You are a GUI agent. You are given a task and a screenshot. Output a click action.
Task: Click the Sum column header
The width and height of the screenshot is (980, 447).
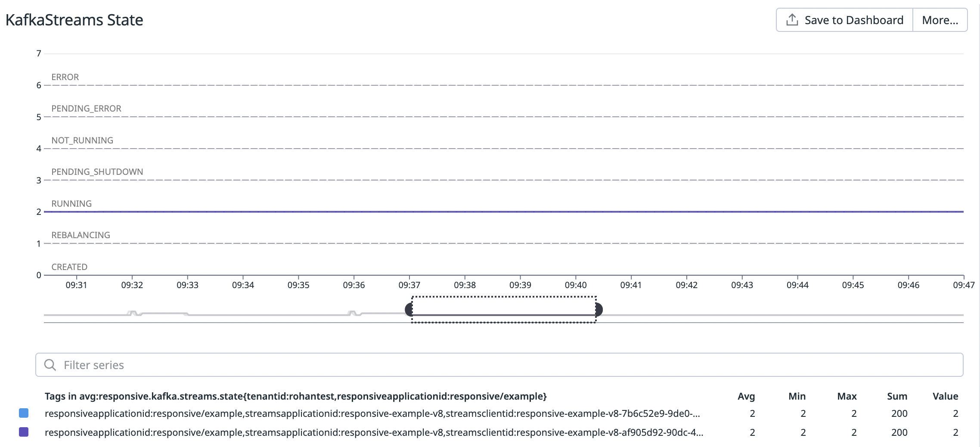tap(897, 396)
